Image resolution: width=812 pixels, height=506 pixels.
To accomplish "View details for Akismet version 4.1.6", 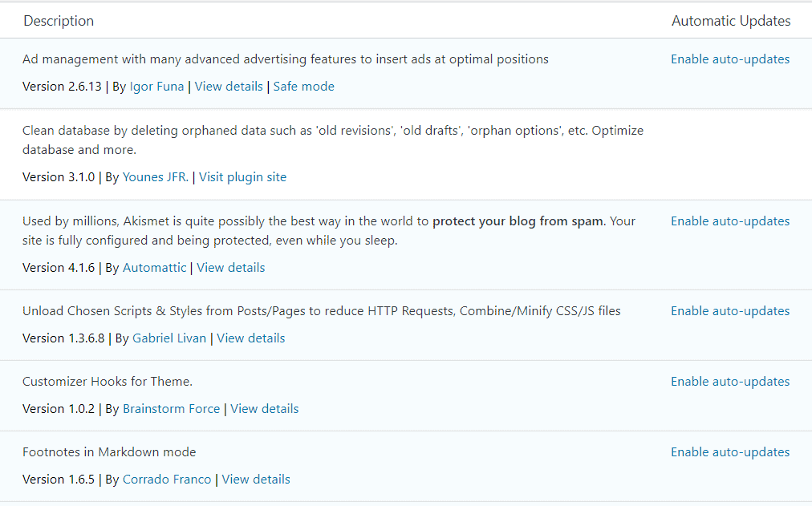I will click(230, 268).
